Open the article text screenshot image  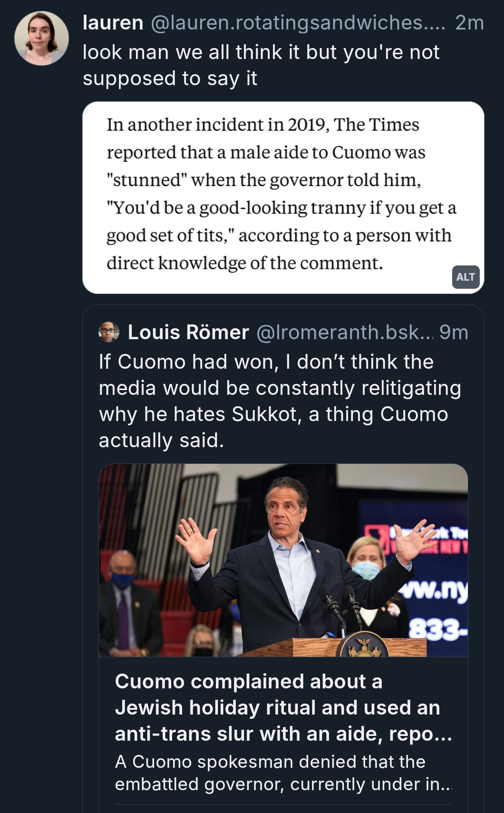coord(283,197)
